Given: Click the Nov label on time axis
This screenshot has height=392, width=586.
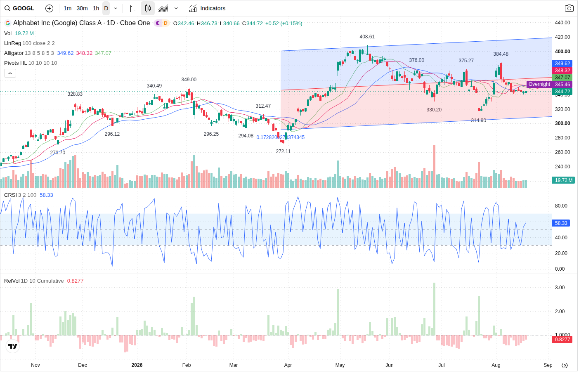Looking at the screenshot, I should 35,365.
